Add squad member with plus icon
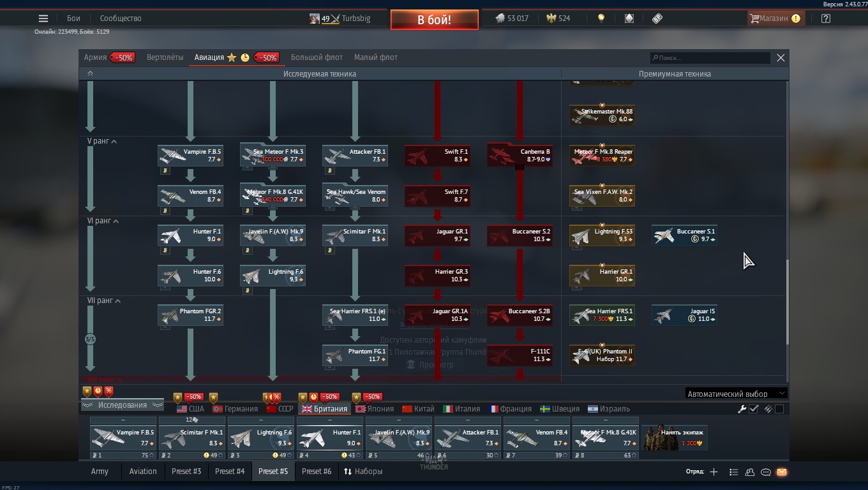 coord(714,472)
